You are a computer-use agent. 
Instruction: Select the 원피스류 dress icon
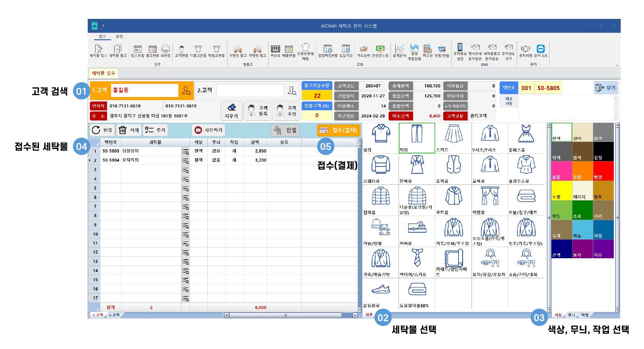click(526, 138)
